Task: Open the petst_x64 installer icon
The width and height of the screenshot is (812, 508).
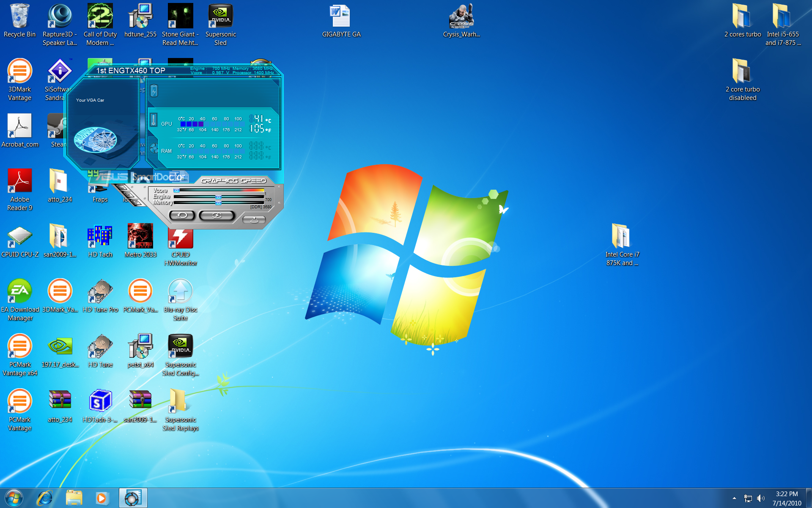Action: [140, 351]
